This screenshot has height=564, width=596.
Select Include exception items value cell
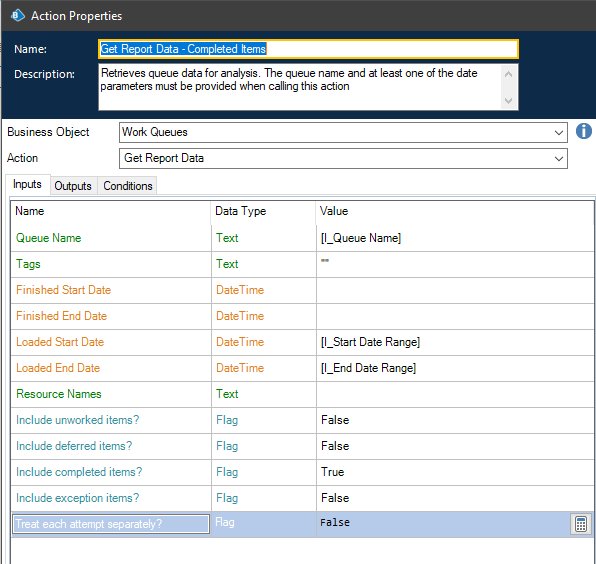point(455,498)
